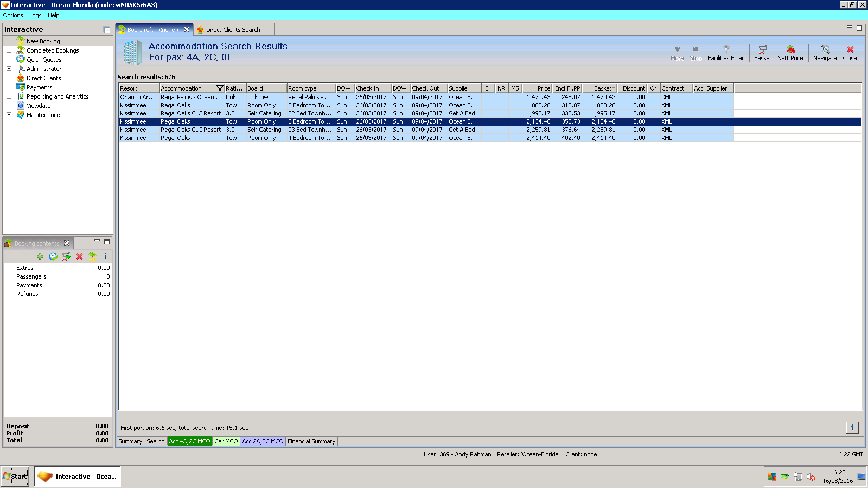
Task: Click the Nett Price toolbar icon
Action: pyautogui.click(x=790, y=53)
